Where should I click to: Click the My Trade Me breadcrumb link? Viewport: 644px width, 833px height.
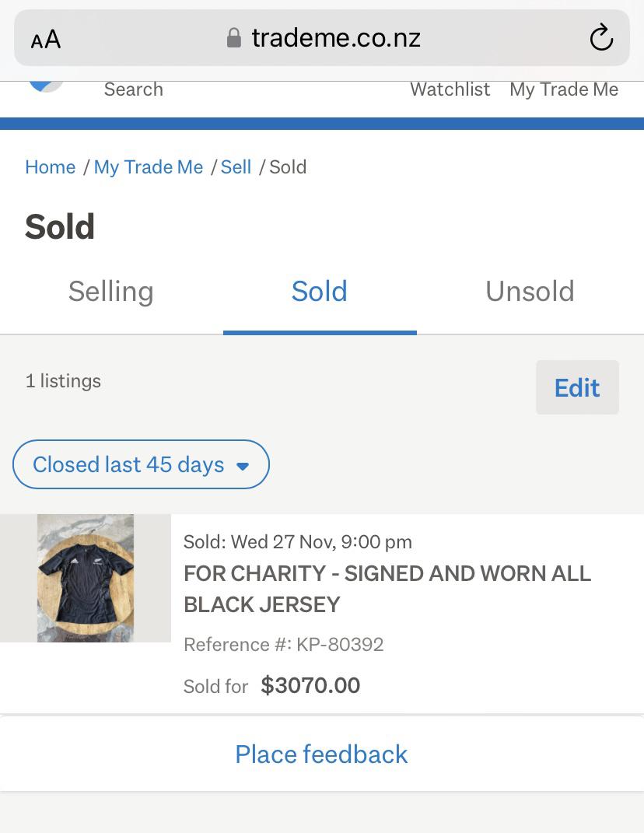tap(149, 167)
